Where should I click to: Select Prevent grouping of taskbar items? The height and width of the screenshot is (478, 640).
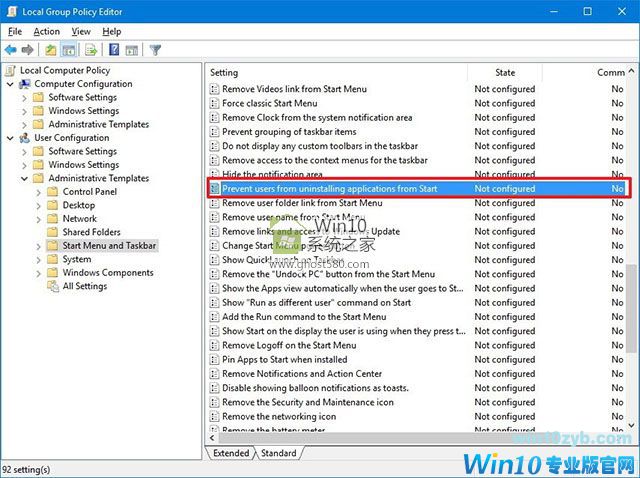pyautogui.click(x=417, y=132)
